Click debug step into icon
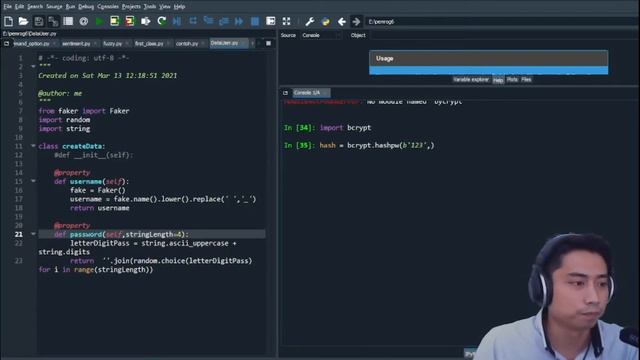Viewport: 640px width, 360px height. pyautogui.click(x=208, y=21)
